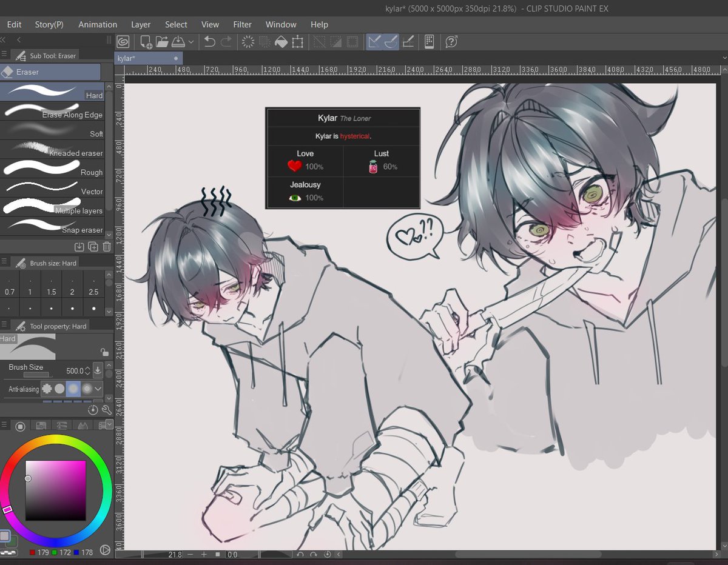The width and height of the screenshot is (728, 565).
Task: Save the document with Save icon
Action: click(x=178, y=42)
